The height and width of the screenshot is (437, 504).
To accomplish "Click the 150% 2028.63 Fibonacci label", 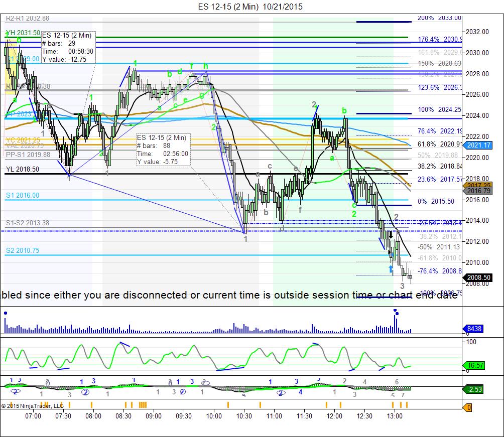I will 439,63.
